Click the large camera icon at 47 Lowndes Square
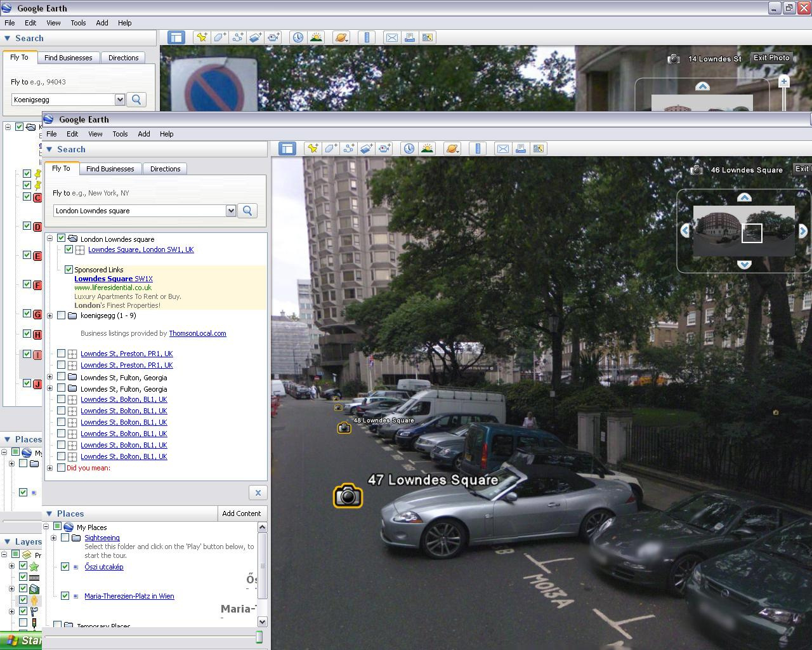812x650 pixels. click(348, 496)
